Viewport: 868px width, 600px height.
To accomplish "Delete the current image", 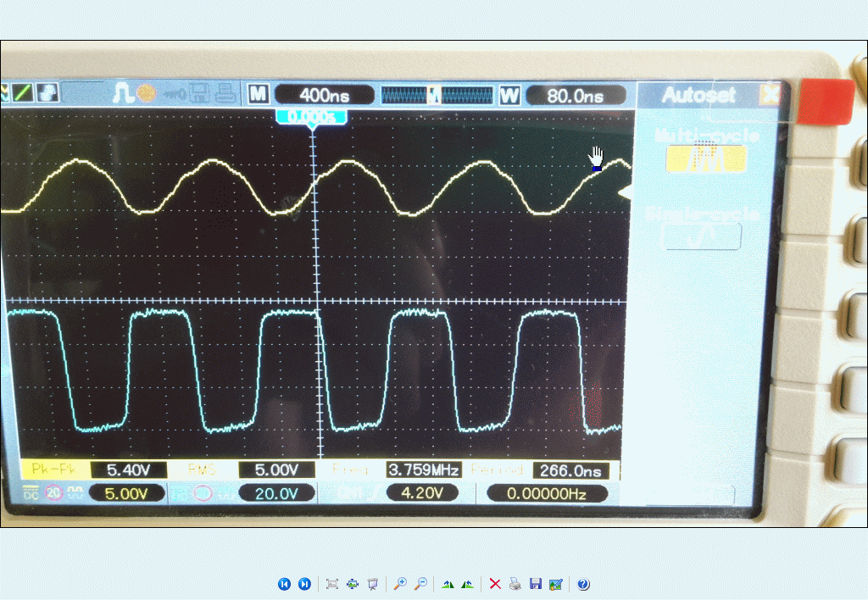I will pyautogui.click(x=495, y=584).
